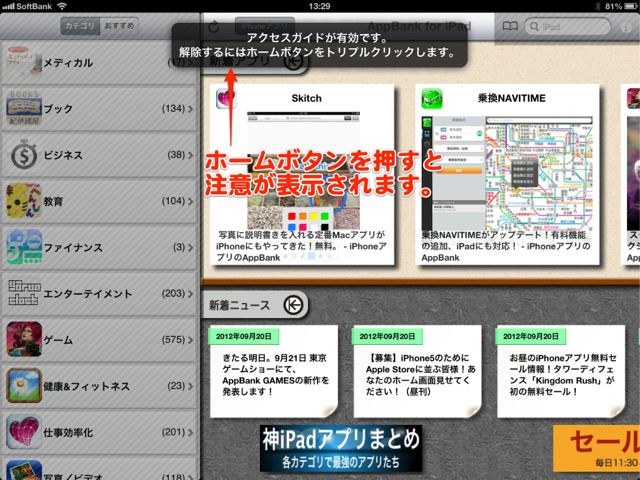Focus the iPad search field
The height and width of the screenshot is (480, 640).
pyautogui.click(x=568, y=27)
